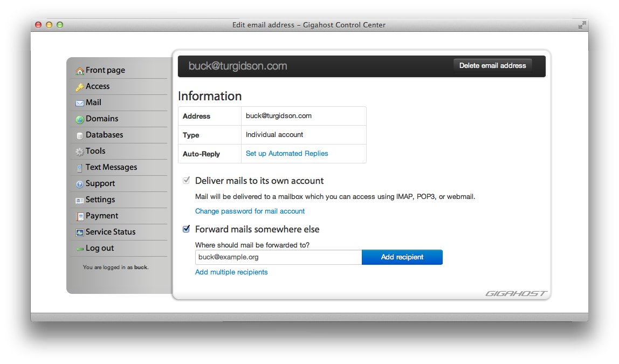
Task: Click the Information heading
Action: [210, 96]
